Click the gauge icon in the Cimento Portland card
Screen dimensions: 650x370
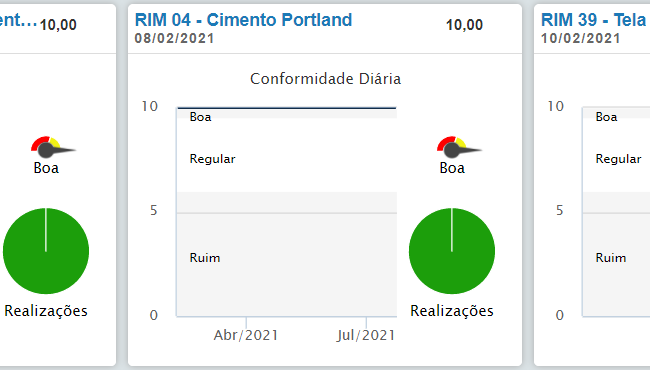tap(458, 147)
